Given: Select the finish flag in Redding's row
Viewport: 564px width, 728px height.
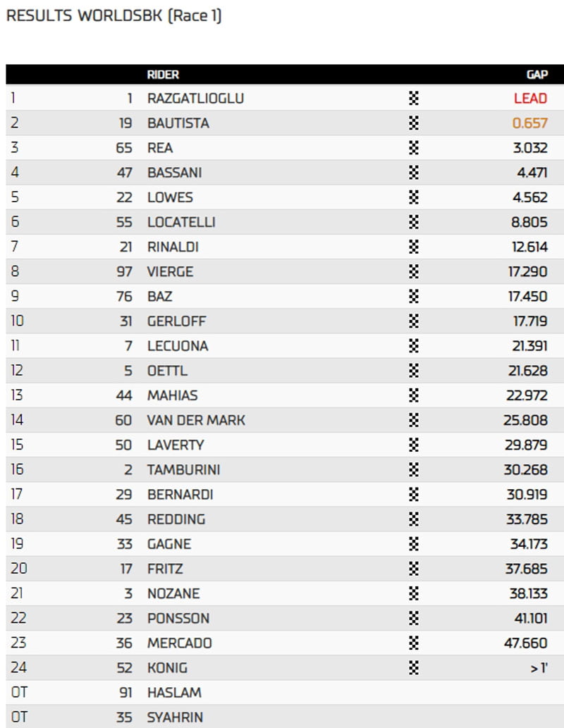Looking at the screenshot, I should (414, 519).
